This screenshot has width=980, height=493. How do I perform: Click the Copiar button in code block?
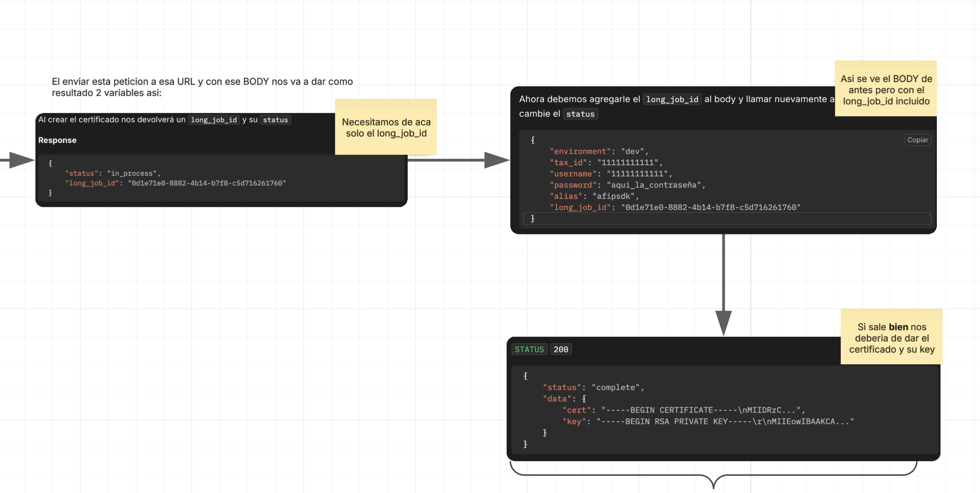click(918, 140)
